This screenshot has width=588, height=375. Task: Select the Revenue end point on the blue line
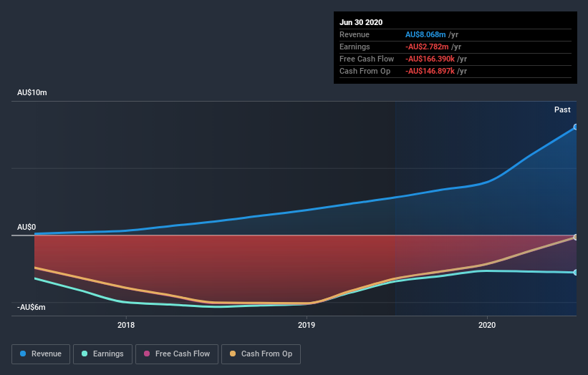576,127
